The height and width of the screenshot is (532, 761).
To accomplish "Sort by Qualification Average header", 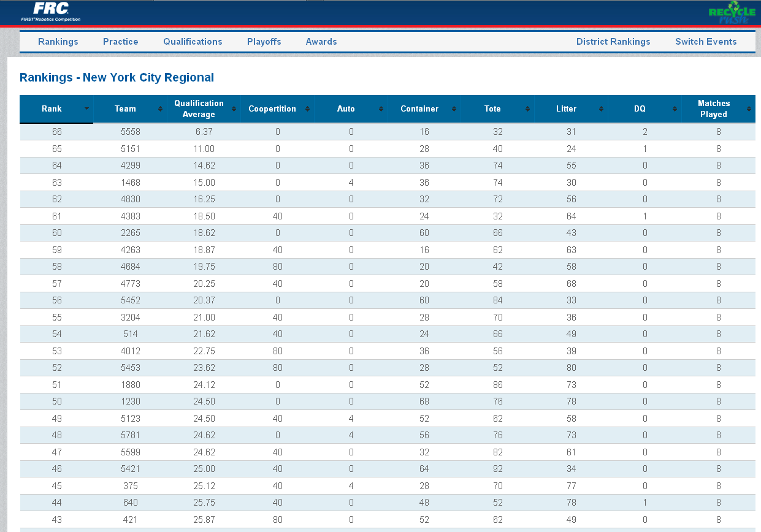I will 204,109.
